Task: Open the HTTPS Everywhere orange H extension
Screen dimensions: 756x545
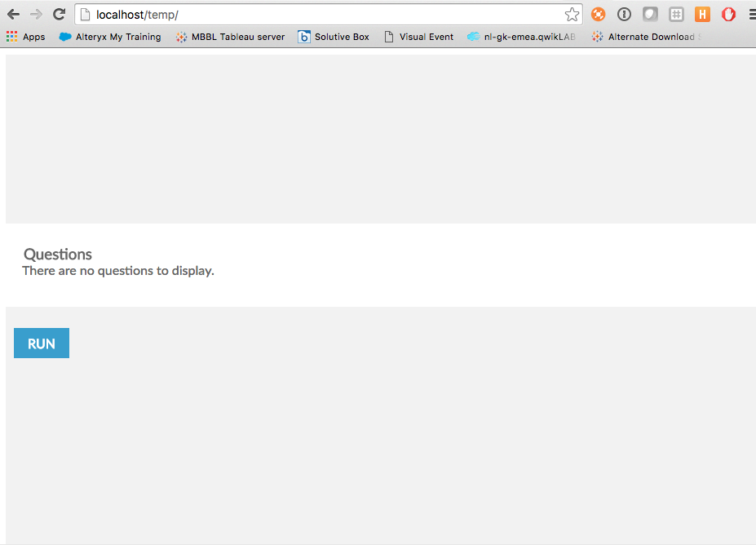Action: [702, 14]
